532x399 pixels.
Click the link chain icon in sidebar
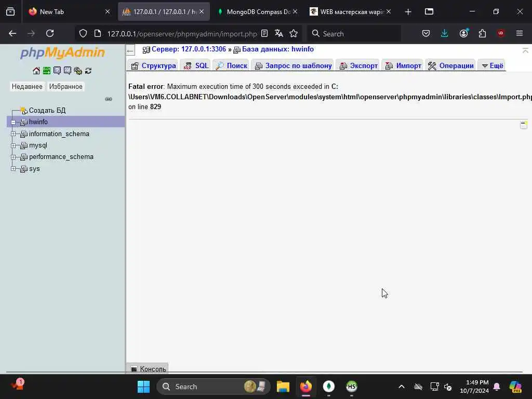[x=109, y=99]
